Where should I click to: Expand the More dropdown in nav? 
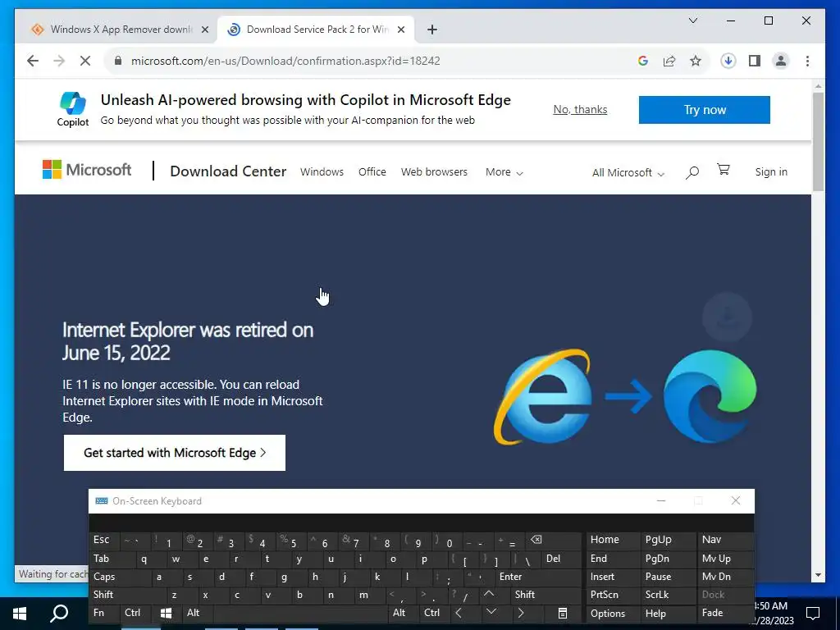504,172
